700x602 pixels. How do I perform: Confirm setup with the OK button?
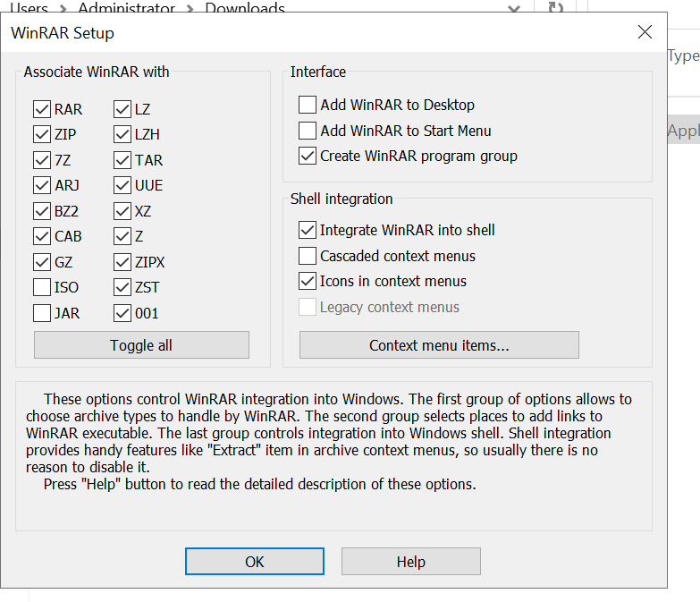pos(255,562)
